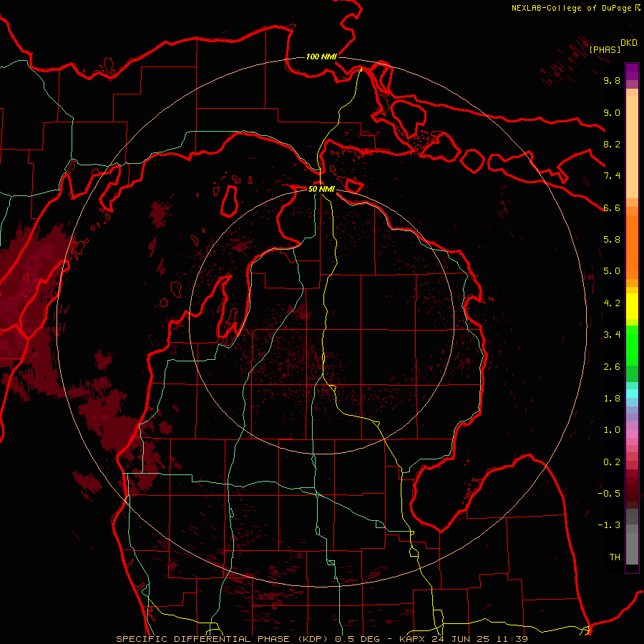Viewport: 644px width, 644px height.
Task: Click the 1.8 value on the color scale
Action: [612, 399]
